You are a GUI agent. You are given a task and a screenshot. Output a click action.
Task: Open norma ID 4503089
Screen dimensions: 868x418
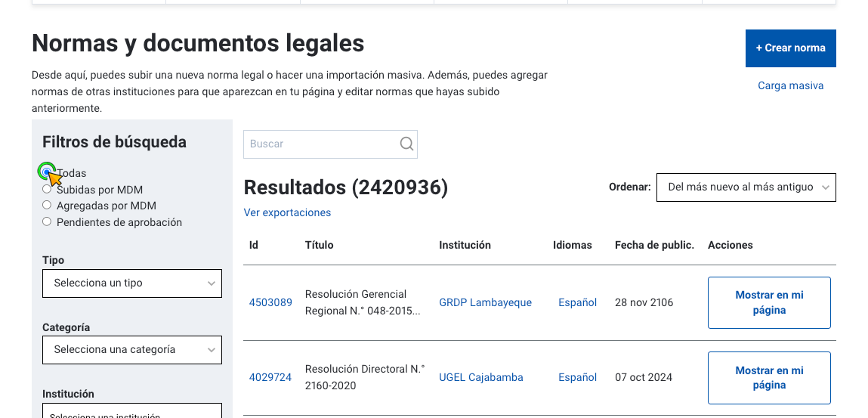tap(270, 303)
